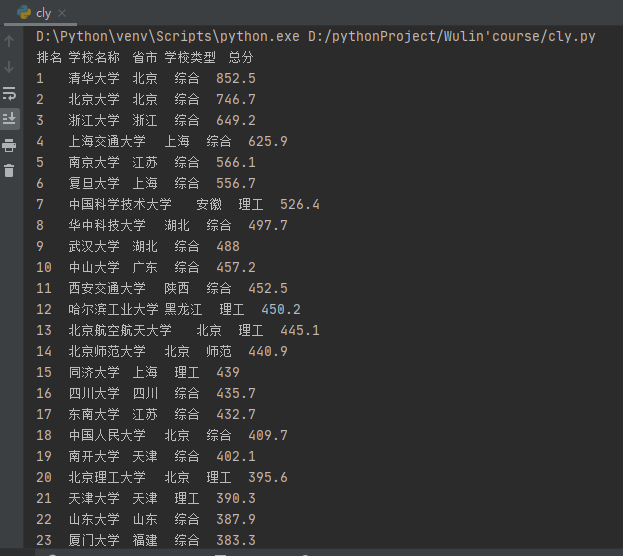Select the score 746.7 for 北京大学
Image resolution: width=623 pixels, height=556 pixels.
pyautogui.click(x=236, y=99)
